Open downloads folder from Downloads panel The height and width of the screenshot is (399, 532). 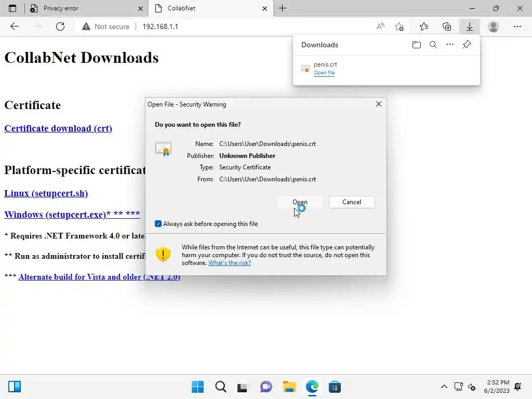tap(416, 45)
